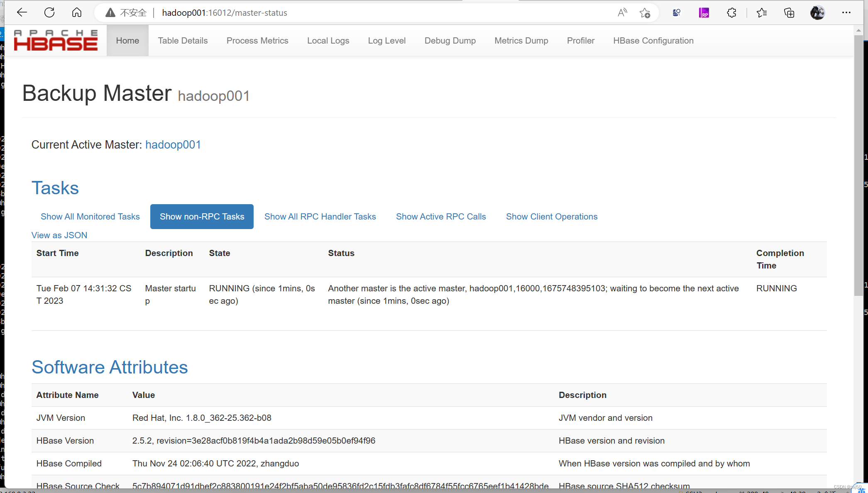Viewport: 868px width, 493px height.
Task: Click the View as JSON link
Action: pyautogui.click(x=59, y=235)
